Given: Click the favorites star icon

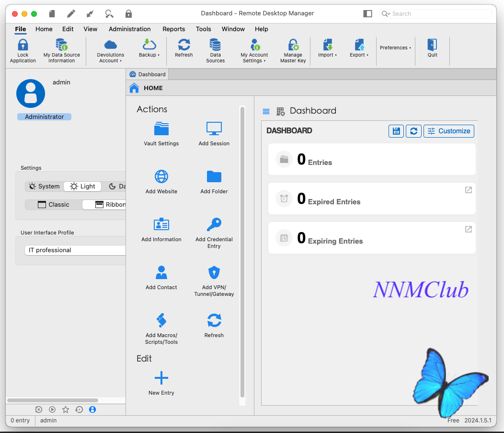Looking at the screenshot, I should click(66, 409).
